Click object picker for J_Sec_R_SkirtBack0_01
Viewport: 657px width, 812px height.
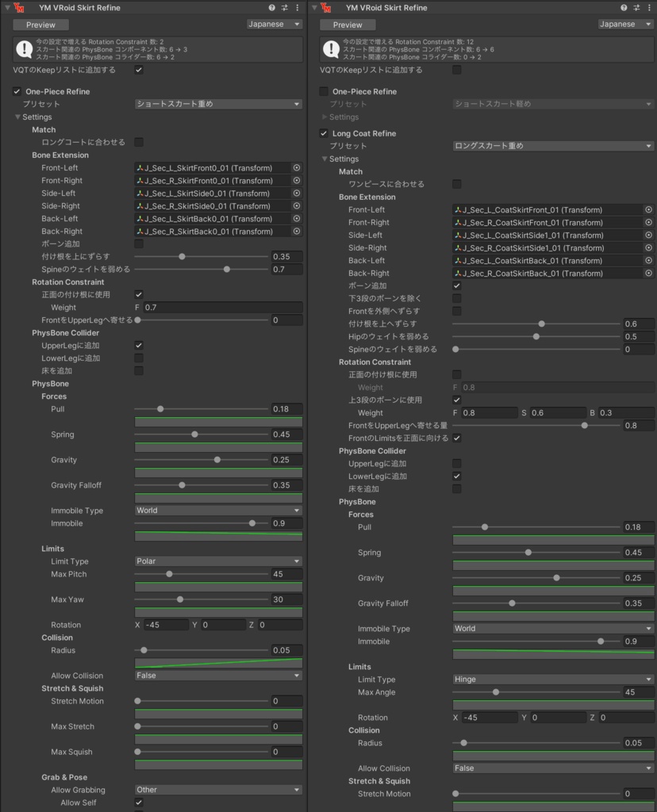coord(297,231)
